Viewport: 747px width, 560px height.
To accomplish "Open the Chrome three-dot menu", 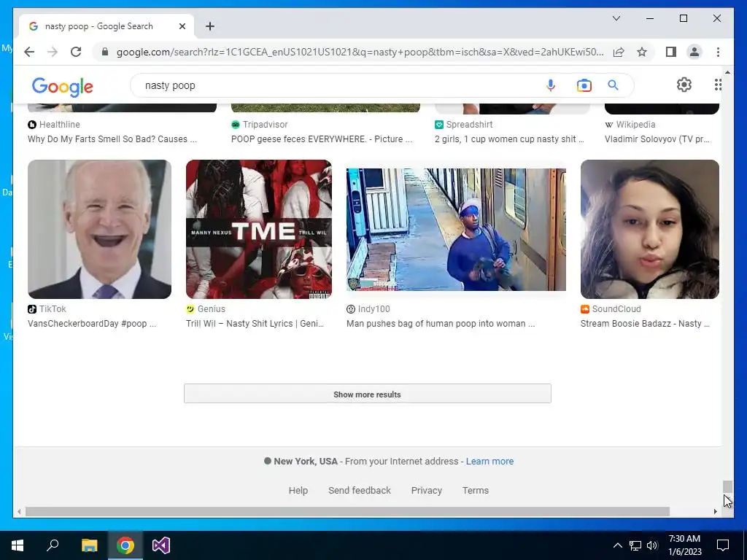I will tap(718, 52).
